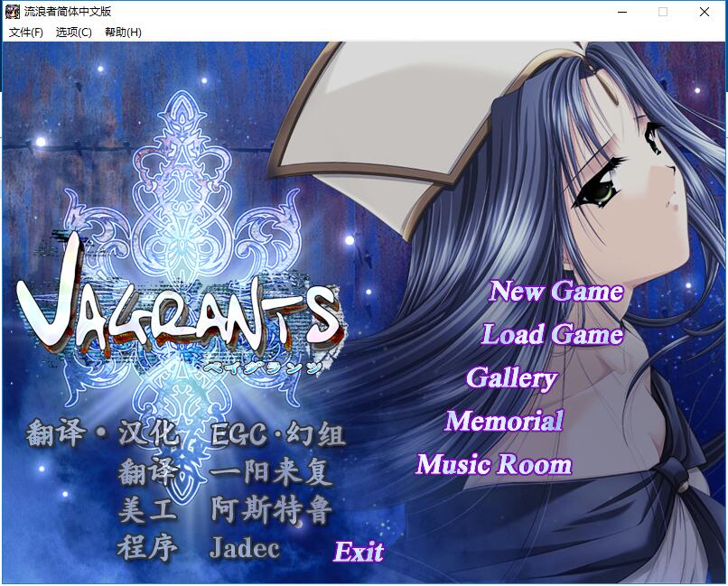Enter the Gallery
The image size is (728, 586).
pos(513,379)
